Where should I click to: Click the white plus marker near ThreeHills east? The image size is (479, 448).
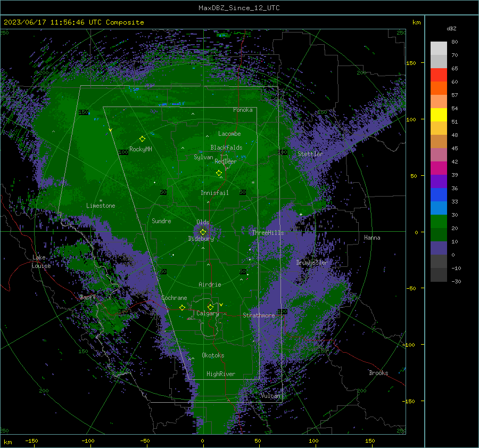click(301, 214)
